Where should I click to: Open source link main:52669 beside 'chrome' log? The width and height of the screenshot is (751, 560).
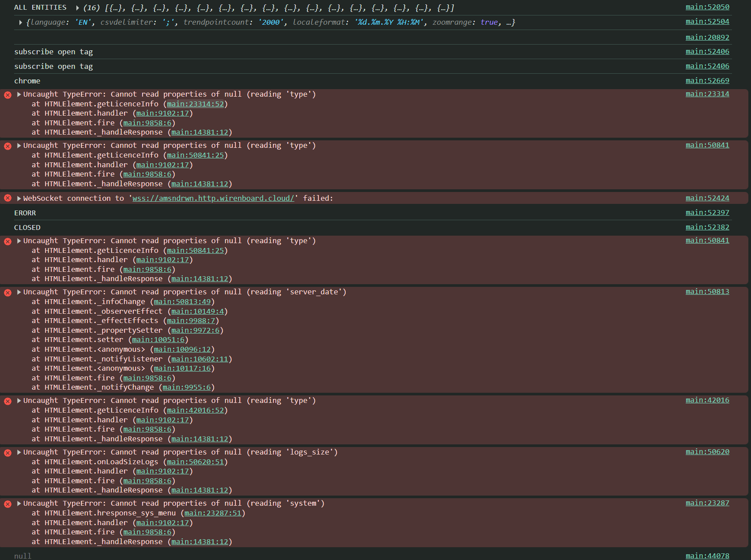707,80
